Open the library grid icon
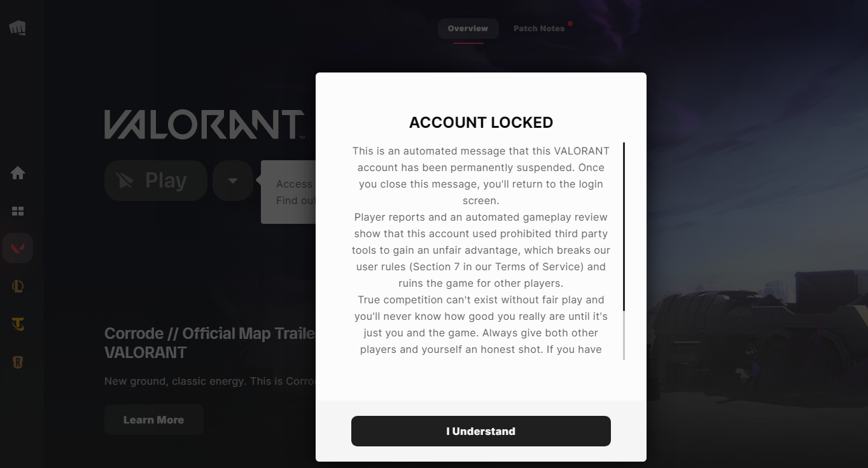The width and height of the screenshot is (868, 468). coord(18,211)
